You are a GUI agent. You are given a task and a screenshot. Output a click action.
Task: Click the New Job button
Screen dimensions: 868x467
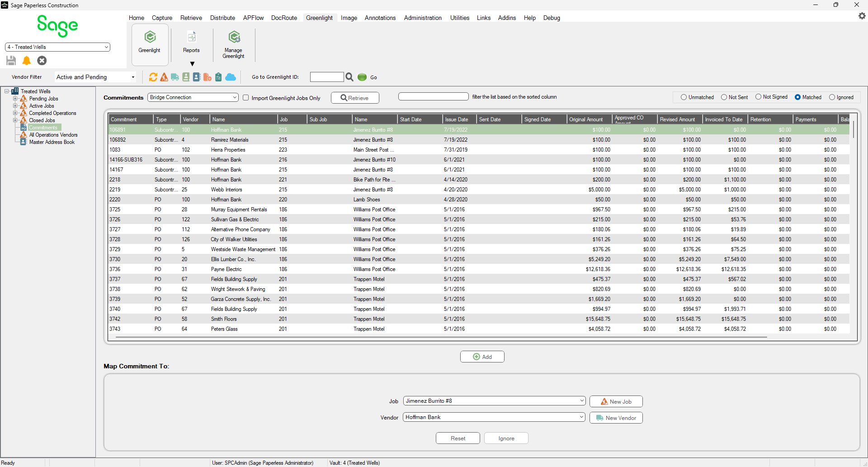pos(616,401)
